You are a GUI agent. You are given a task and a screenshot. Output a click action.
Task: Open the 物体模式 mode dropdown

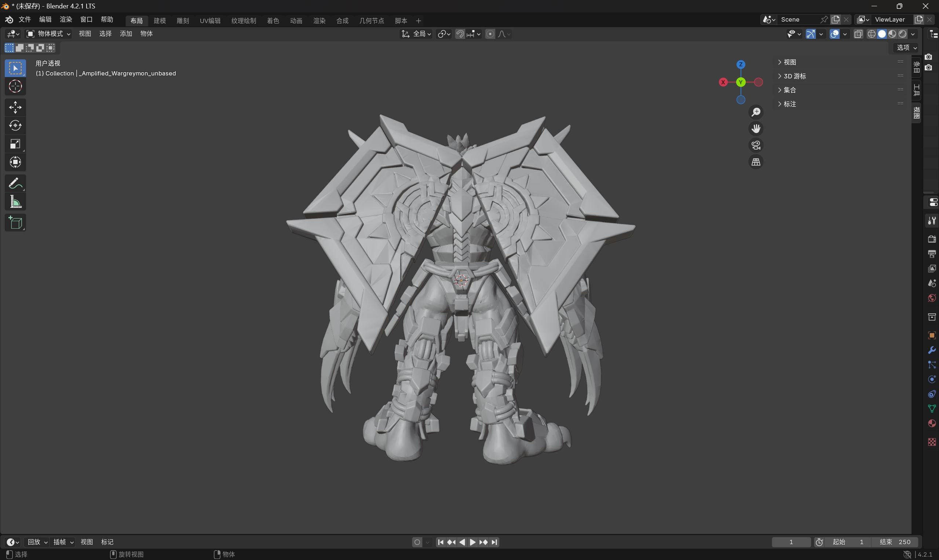click(48, 34)
